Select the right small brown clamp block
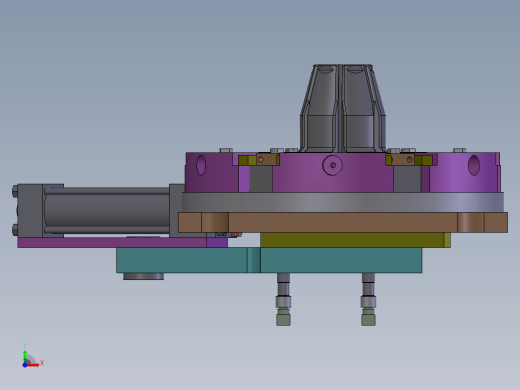Image resolution: width=520 pixels, height=390 pixels. 403,160
